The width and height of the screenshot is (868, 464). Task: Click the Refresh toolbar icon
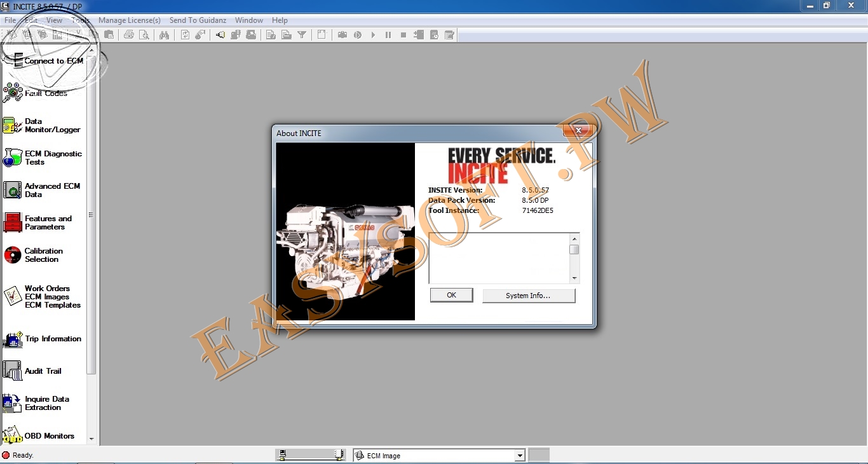click(185, 35)
